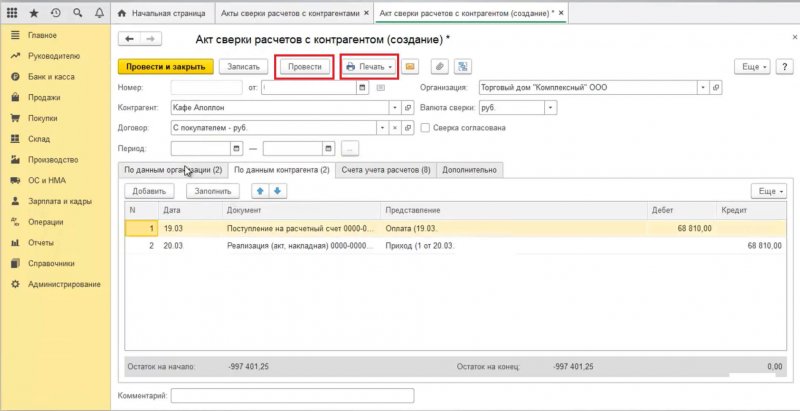The height and width of the screenshot is (411, 800).
Task: Enable the Сверка согласована checkbox
Action: coord(426,128)
